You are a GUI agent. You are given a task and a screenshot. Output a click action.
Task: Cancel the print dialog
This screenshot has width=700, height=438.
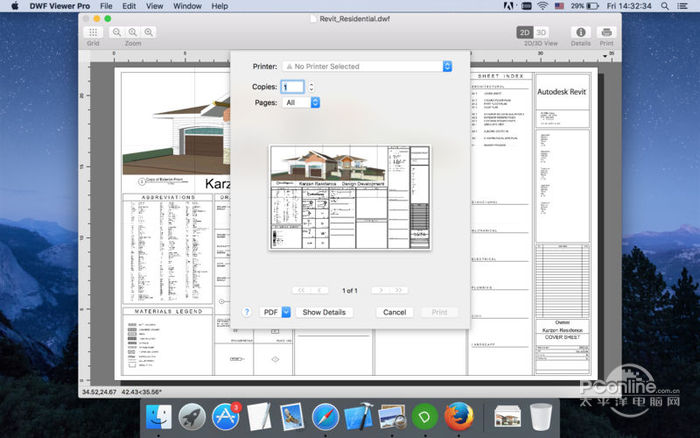394,312
